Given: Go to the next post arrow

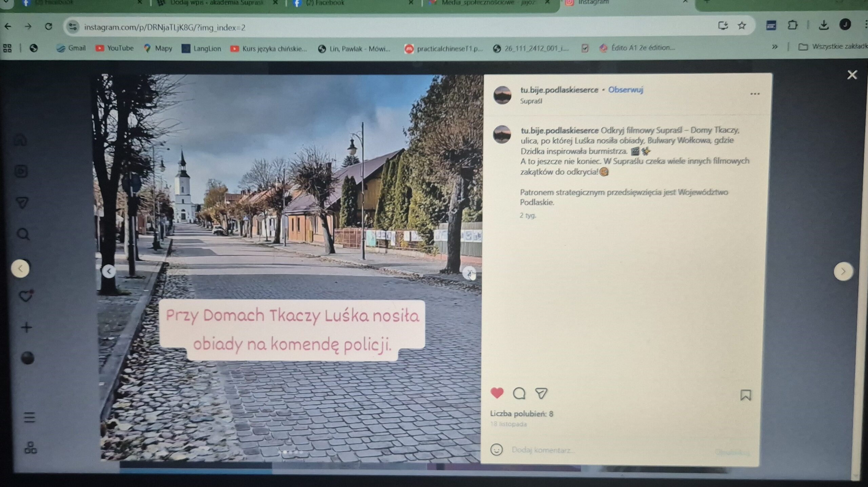Looking at the screenshot, I should pyautogui.click(x=843, y=271).
